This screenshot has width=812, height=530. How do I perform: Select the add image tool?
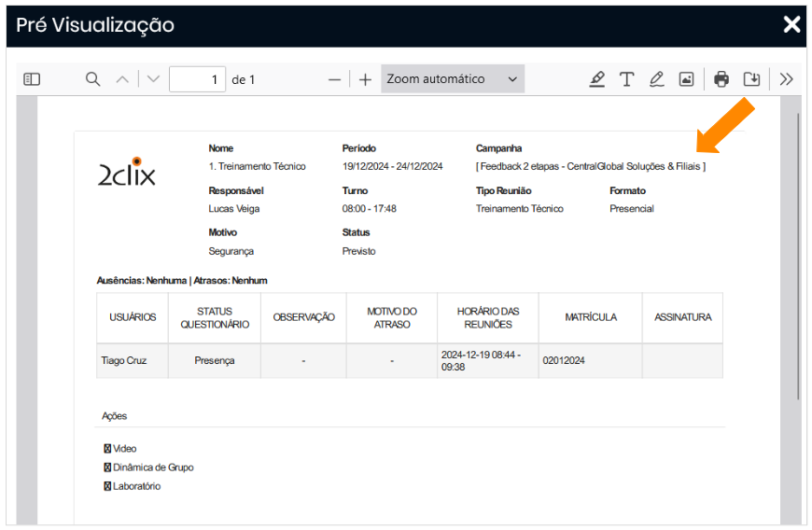(686, 79)
